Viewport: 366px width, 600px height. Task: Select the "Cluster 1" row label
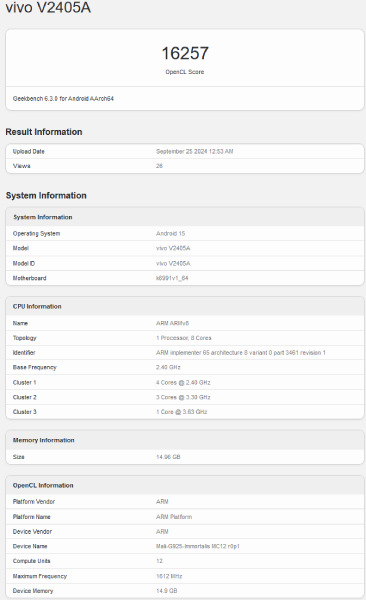(x=25, y=383)
